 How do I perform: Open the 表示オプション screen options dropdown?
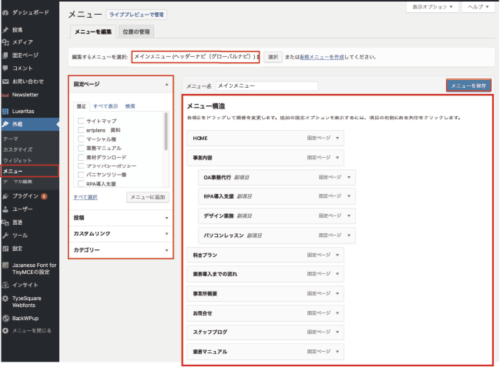click(432, 7)
